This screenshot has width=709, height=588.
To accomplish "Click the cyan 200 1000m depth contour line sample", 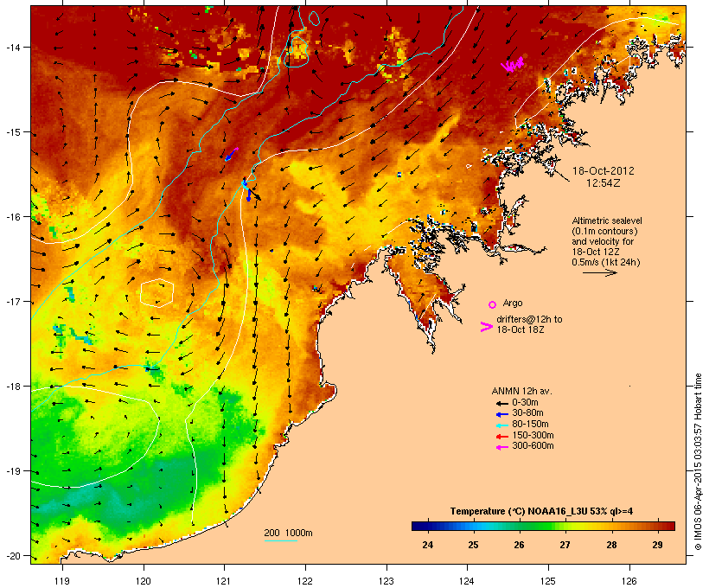I will coord(280,540).
